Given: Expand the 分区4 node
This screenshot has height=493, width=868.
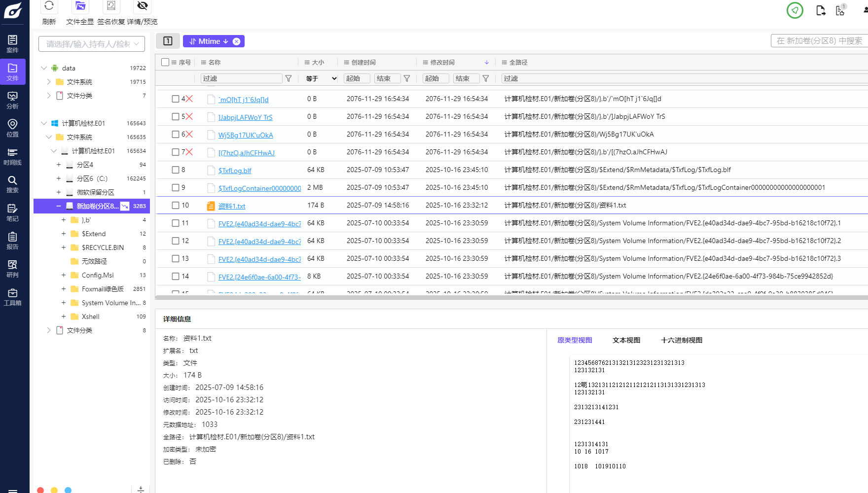Looking at the screenshot, I should click(x=58, y=165).
